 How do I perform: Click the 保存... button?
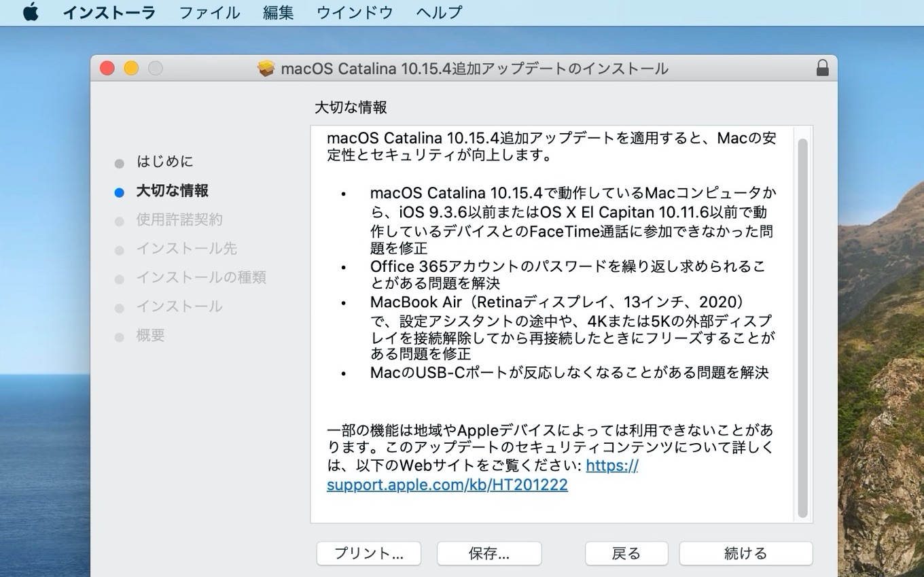click(489, 553)
